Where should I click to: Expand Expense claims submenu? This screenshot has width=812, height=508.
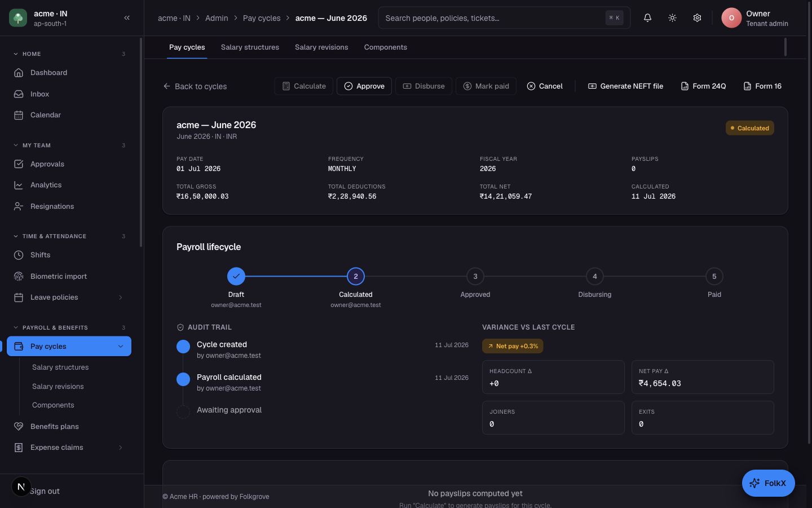pos(120,448)
